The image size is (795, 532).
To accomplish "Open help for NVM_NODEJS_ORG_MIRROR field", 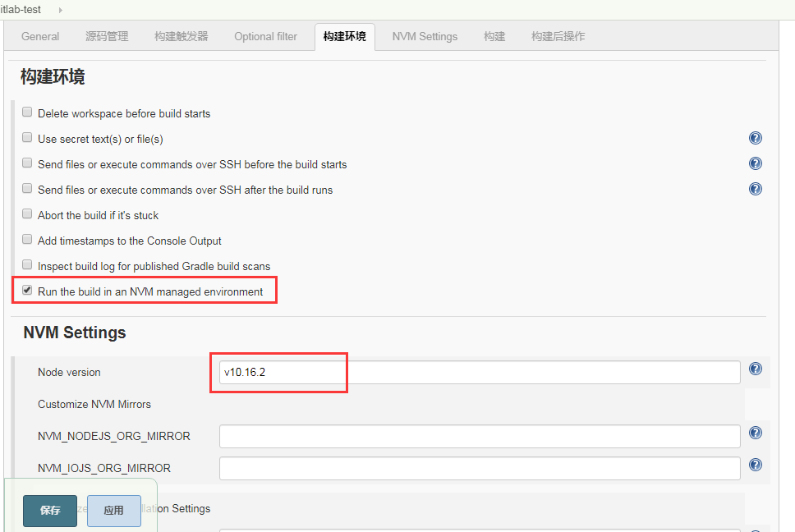I will pos(755,433).
